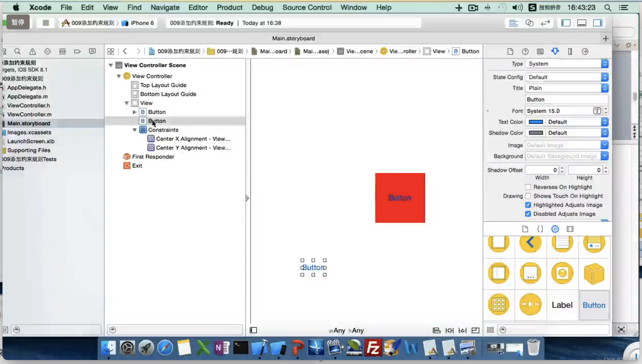Enable Shows Touch On Highlight
The image size is (642, 364).
pyautogui.click(x=528, y=196)
